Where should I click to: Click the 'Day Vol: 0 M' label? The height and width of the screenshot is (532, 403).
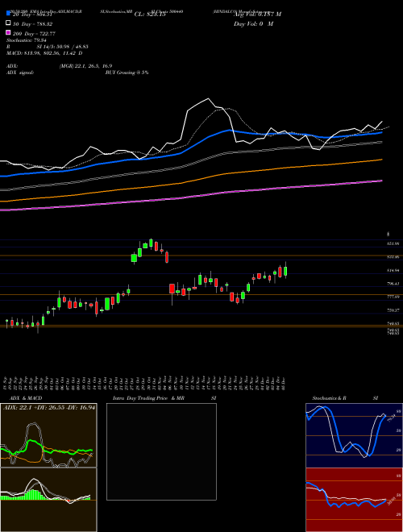coord(253,24)
